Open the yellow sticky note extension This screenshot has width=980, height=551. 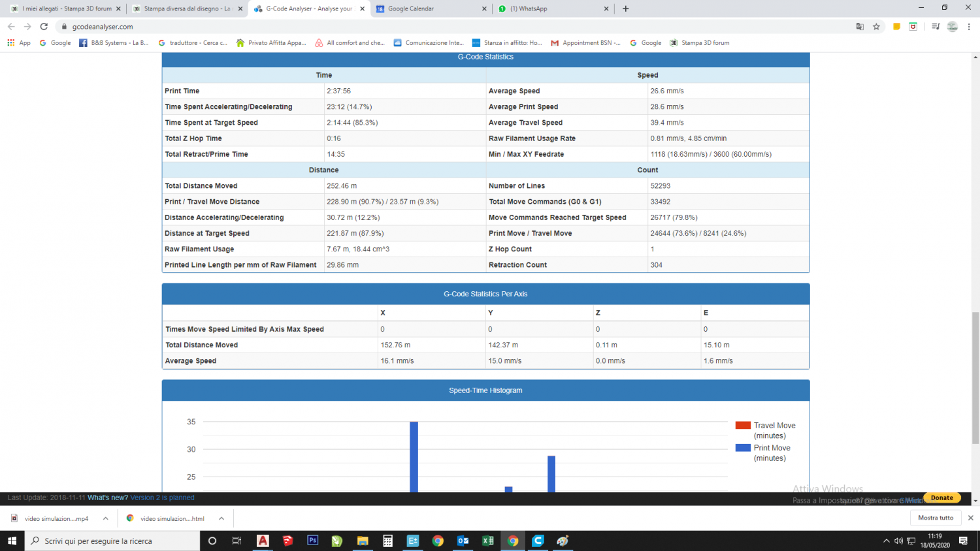point(897,27)
